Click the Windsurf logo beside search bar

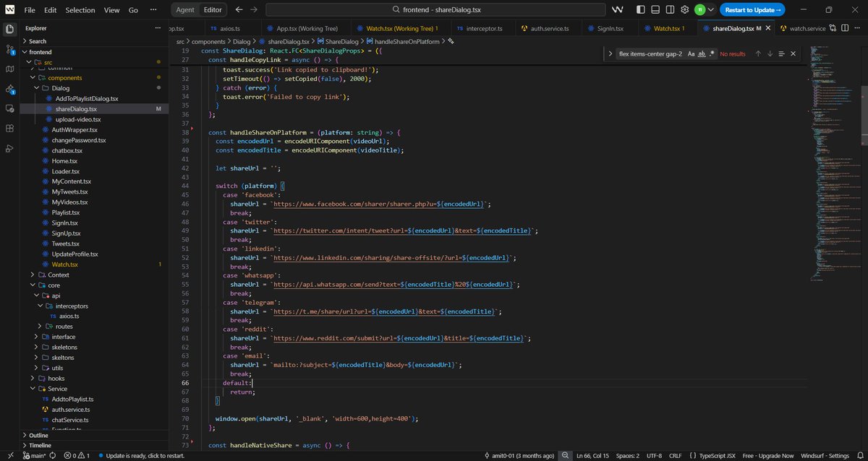click(618, 10)
